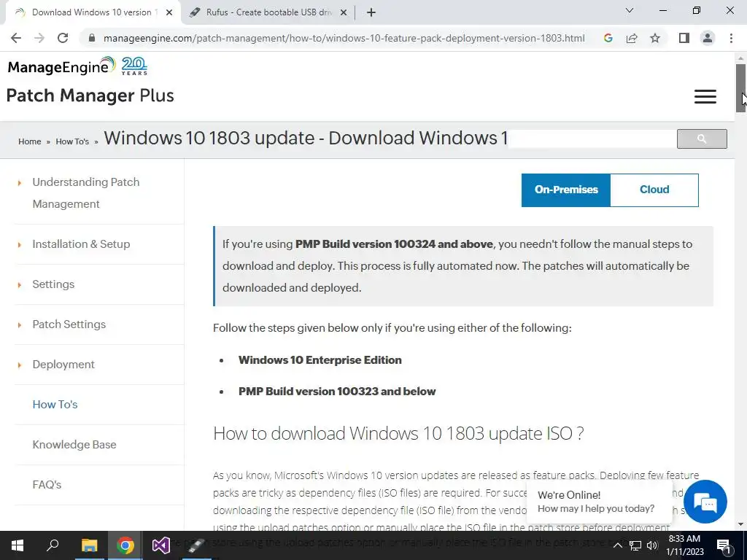Open Rufus USB icon in the taskbar
Image resolution: width=747 pixels, height=560 pixels.
(x=197, y=545)
